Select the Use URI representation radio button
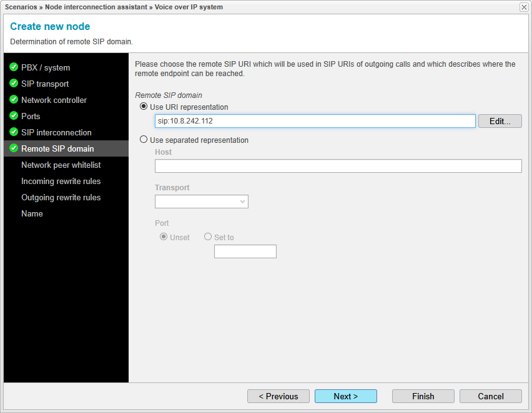The height and width of the screenshot is (413, 532). (x=144, y=107)
